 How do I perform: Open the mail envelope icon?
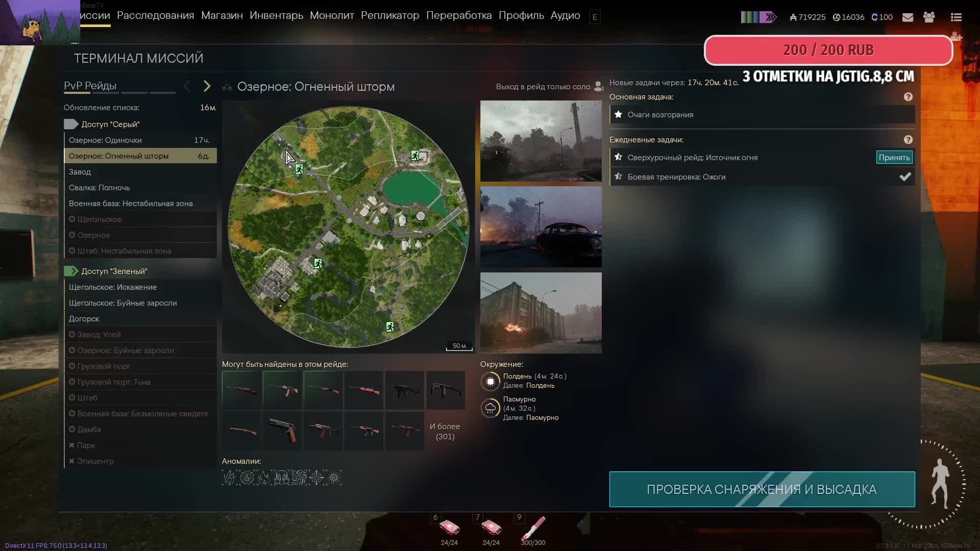pos(908,17)
